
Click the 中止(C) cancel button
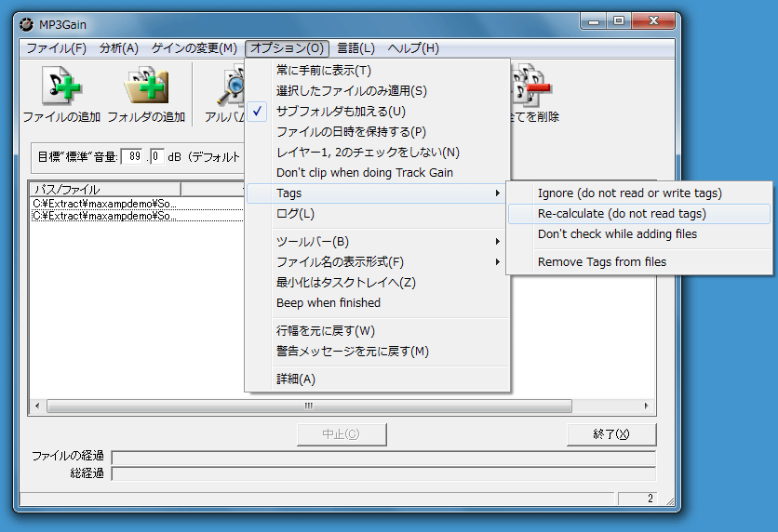click(x=342, y=434)
